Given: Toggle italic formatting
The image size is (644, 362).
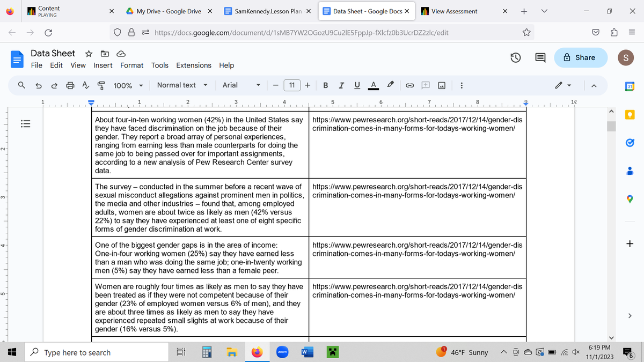Looking at the screenshot, I should [x=341, y=85].
